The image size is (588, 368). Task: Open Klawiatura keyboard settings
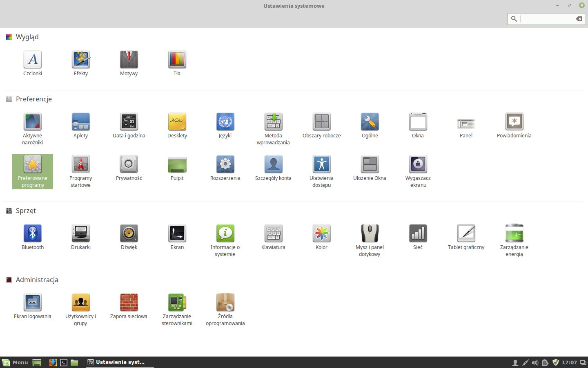[274, 237]
